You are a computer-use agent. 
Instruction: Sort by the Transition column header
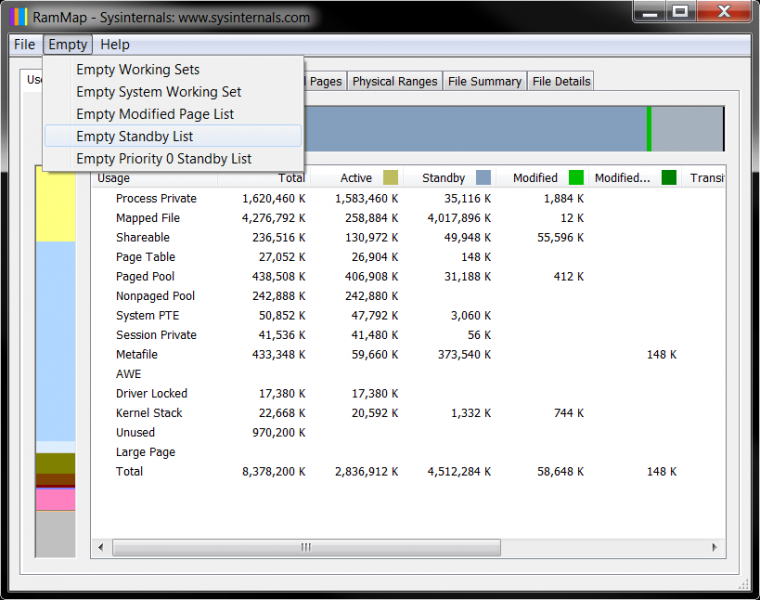(x=703, y=178)
